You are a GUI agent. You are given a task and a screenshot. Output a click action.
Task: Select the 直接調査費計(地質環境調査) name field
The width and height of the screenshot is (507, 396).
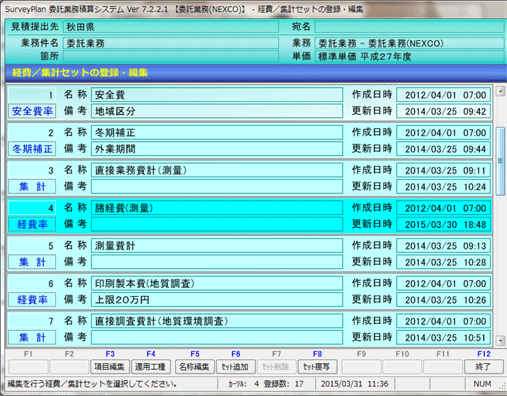pyautogui.click(x=217, y=321)
